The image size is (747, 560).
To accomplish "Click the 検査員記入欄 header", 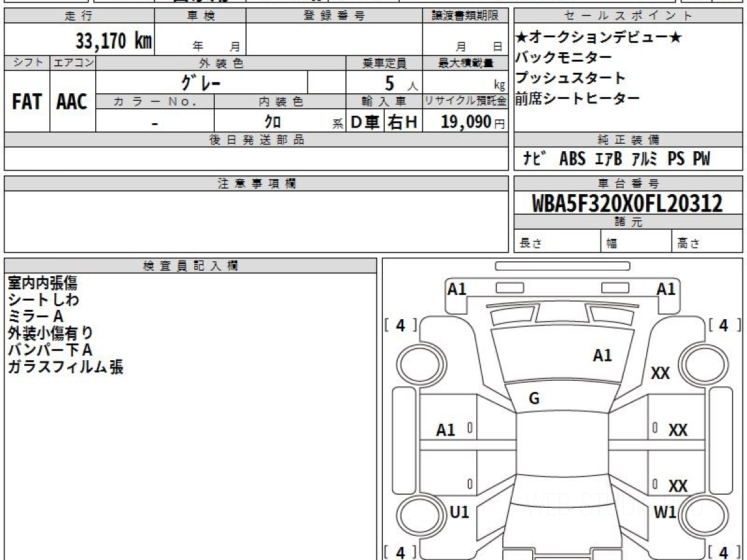I will [190, 265].
